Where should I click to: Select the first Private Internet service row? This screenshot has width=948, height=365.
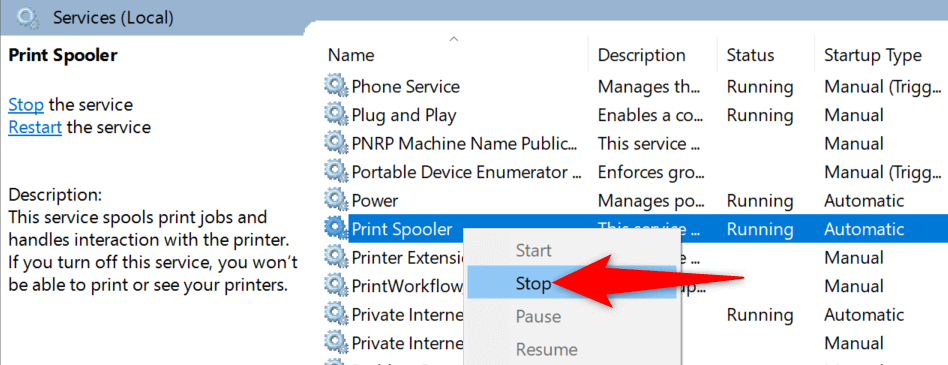click(x=635, y=315)
